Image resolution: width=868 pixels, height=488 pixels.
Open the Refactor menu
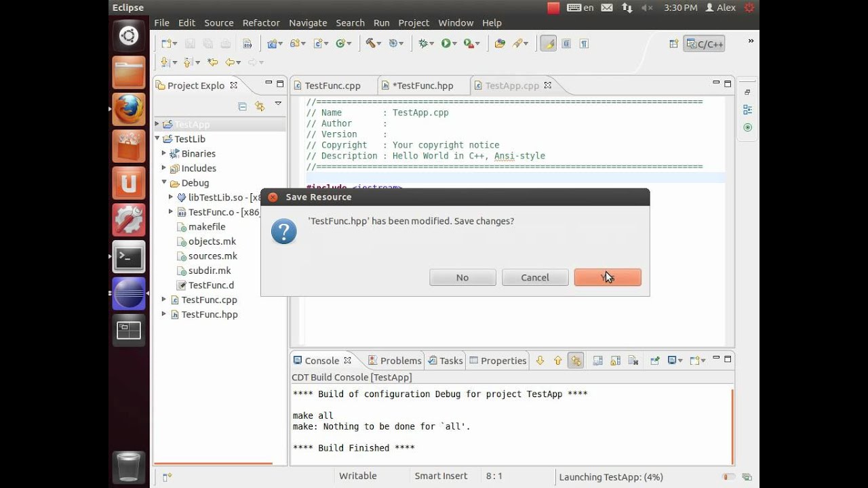pyautogui.click(x=261, y=23)
